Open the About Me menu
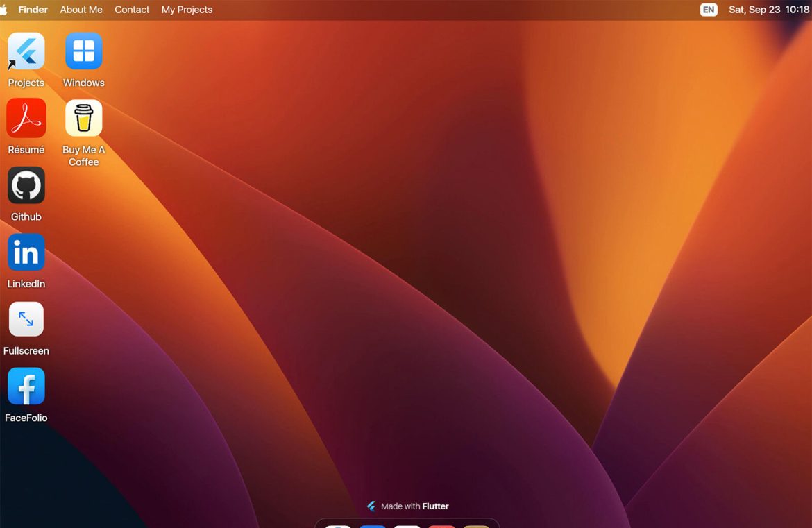812x528 pixels. [81, 10]
